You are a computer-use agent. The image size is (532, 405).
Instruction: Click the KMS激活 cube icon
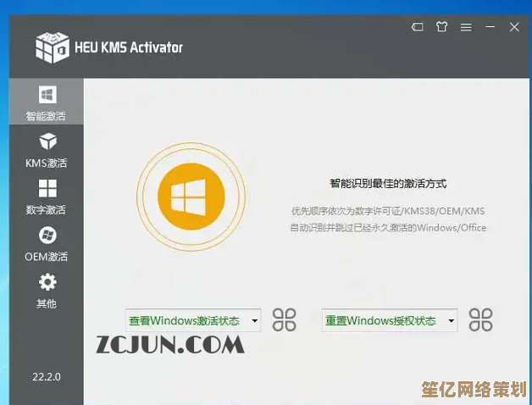coord(47,141)
